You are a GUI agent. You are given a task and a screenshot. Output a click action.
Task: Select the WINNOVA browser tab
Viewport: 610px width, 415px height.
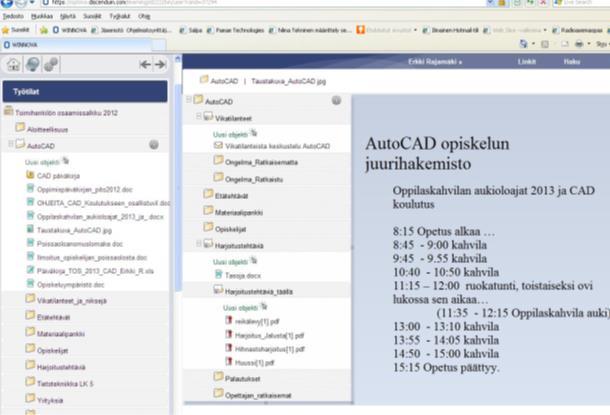pos(76,45)
